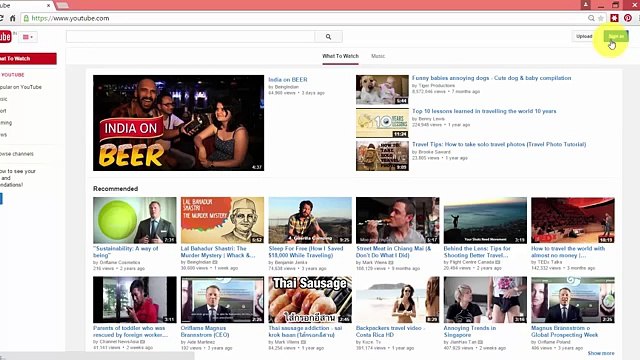640x360 pixels.
Task: Switch to the Music tab
Action: tap(378, 56)
